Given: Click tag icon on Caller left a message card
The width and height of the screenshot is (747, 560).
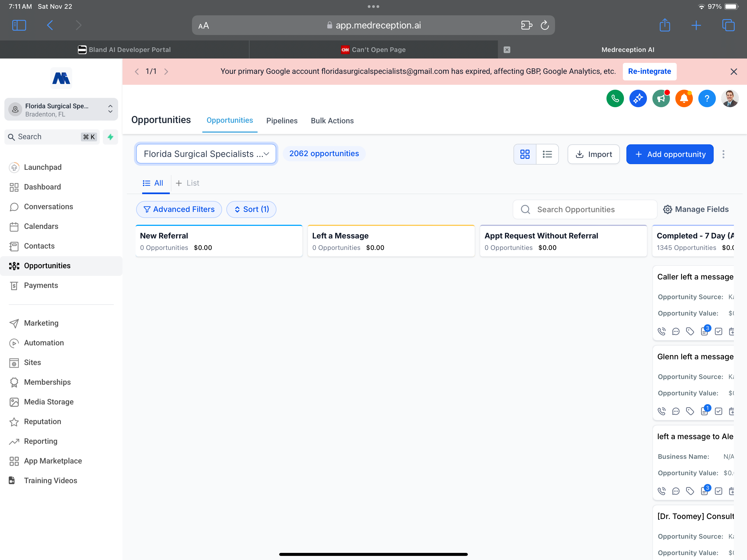Looking at the screenshot, I should (690, 332).
